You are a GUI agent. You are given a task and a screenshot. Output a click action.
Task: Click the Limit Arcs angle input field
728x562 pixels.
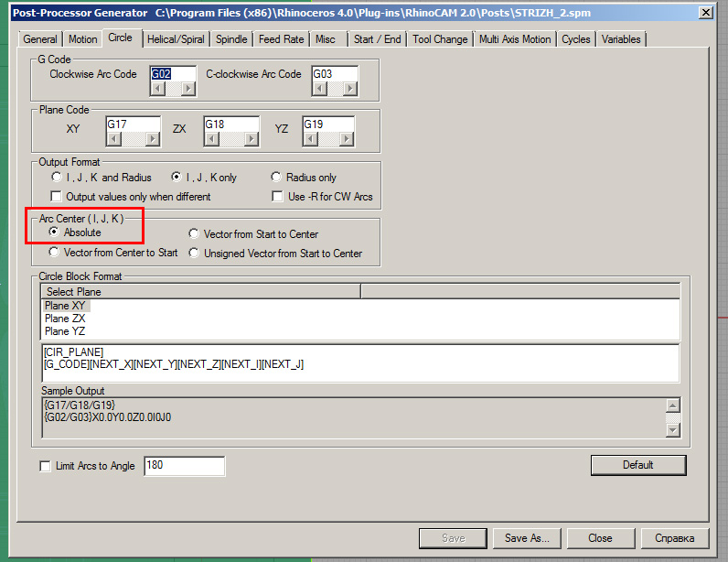point(183,466)
